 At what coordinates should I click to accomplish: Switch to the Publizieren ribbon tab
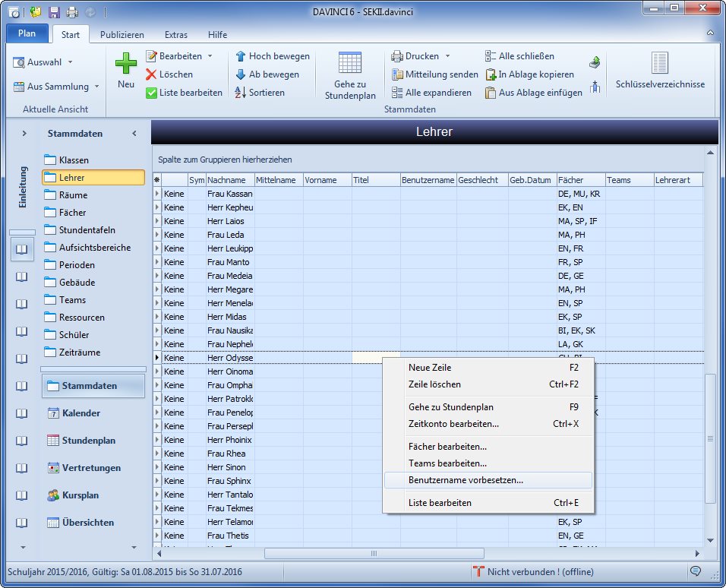point(122,35)
